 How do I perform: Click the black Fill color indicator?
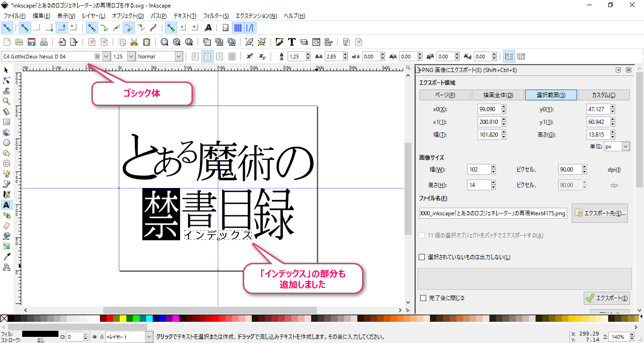[40, 334]
